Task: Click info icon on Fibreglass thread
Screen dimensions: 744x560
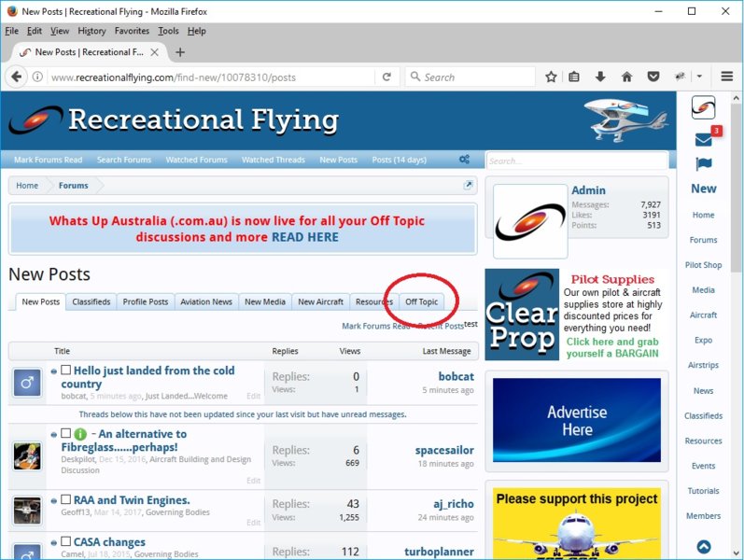Action: (x=80, y=434)
